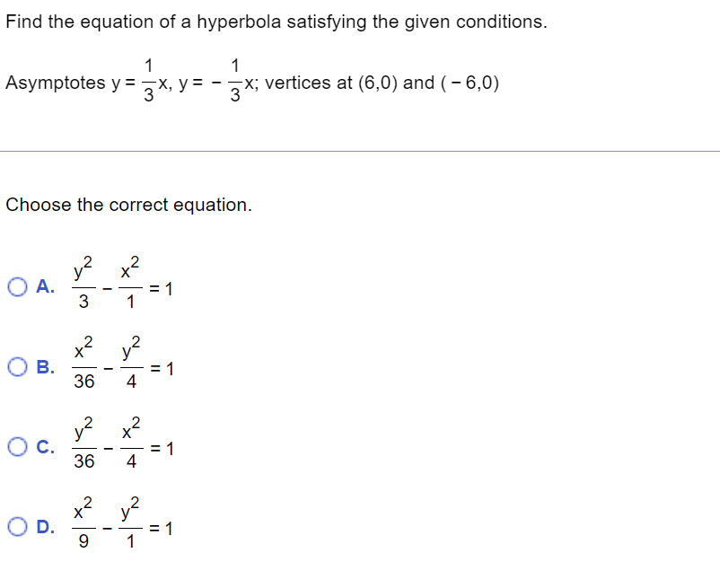This screenshot has width=720, height=588.
Task: Click the equation y²/3 − x²/1 = 1
Action: [x=119, y=287]
